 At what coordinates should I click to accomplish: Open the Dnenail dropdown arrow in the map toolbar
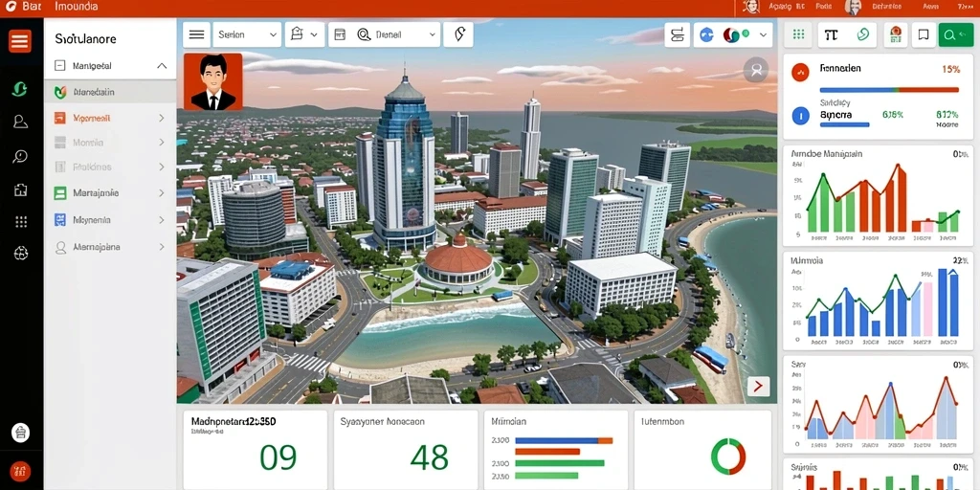433,35
